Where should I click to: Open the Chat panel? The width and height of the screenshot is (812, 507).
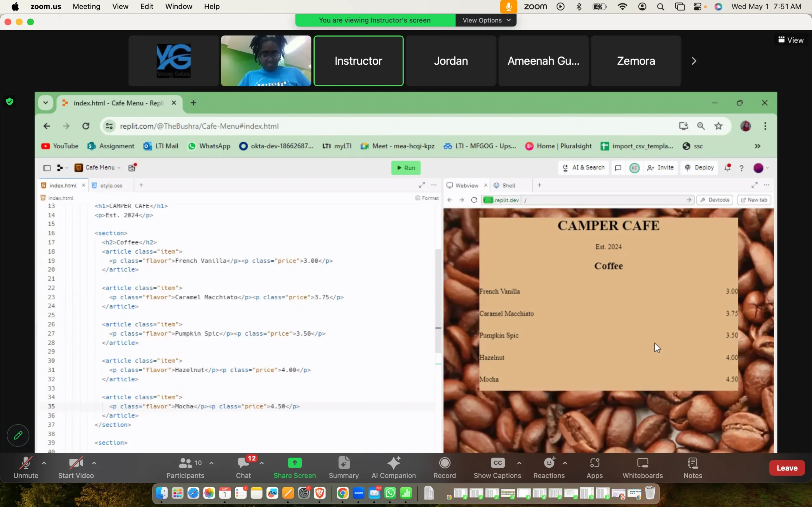(243, 467)
